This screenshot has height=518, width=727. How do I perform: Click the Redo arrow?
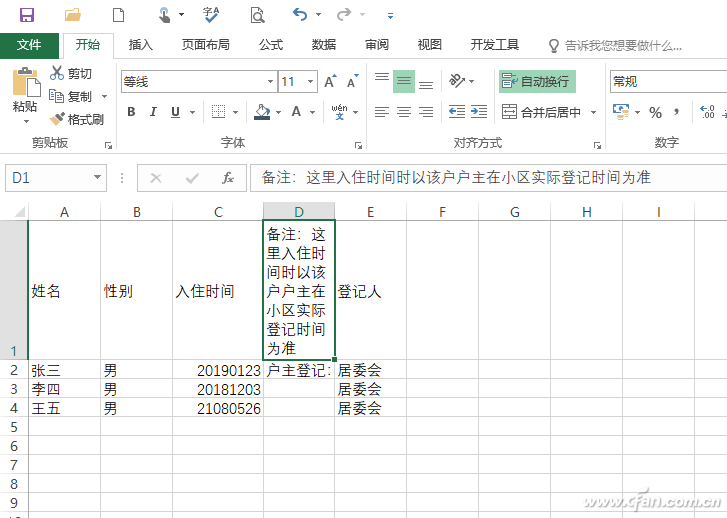(344, 14)
